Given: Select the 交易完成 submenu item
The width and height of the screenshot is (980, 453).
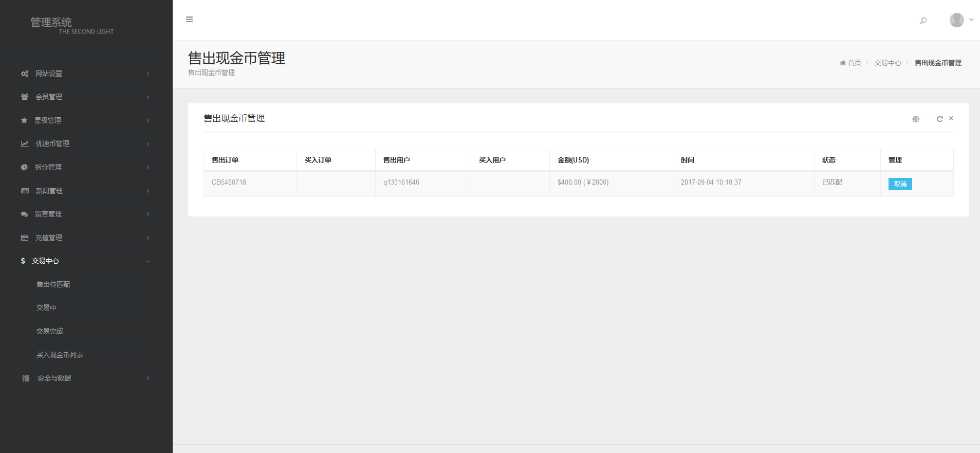Looking at the screenshot, I should click(x=50, y=331).
